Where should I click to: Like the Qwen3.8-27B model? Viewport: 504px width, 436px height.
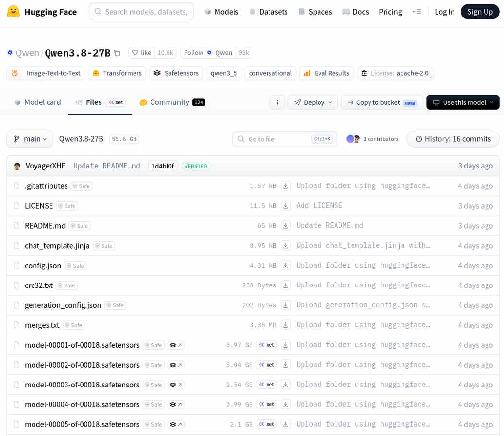click(141, 53)
